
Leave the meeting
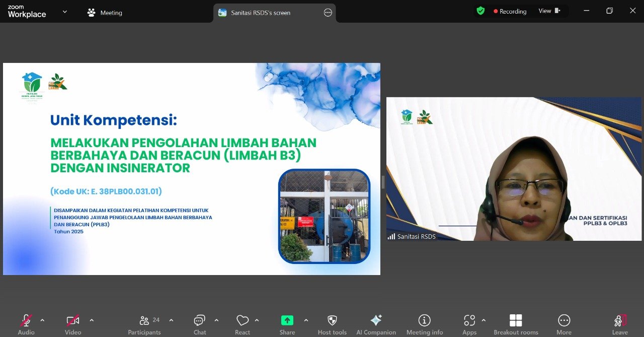(x=620, y=324)
